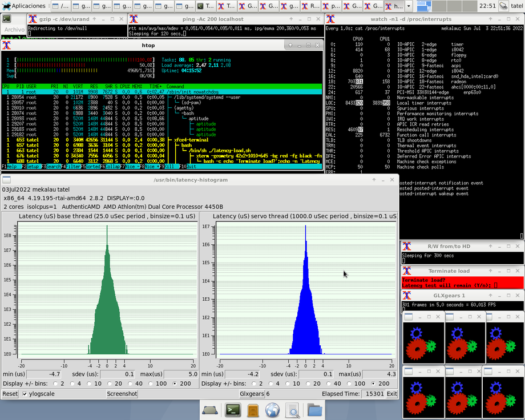This screenshot has height=420, width=525.
Task: Click Exit in the latency-histogram window
Action: [391, 394]
